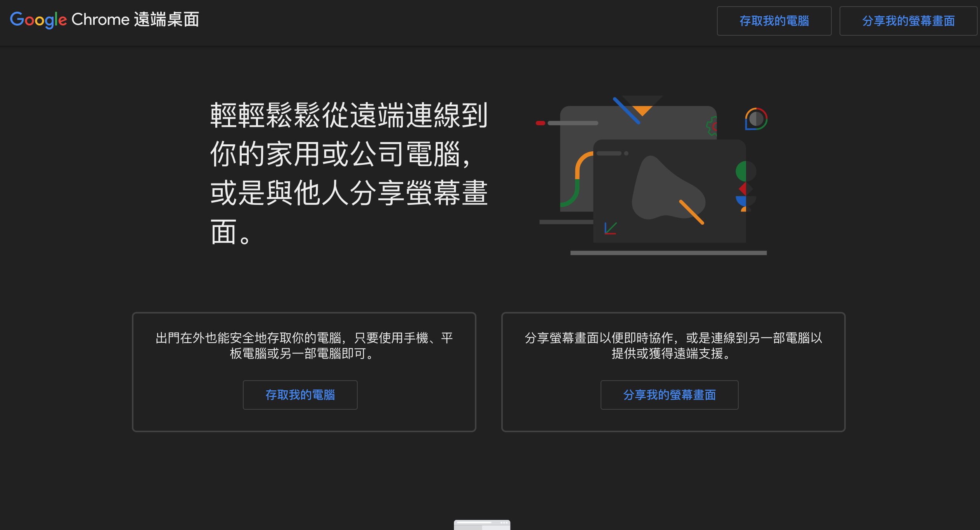Open 分享我的螢幕畫面 from the right card
The height and width of the screenshot is (530, 980).
coord(669,395)
